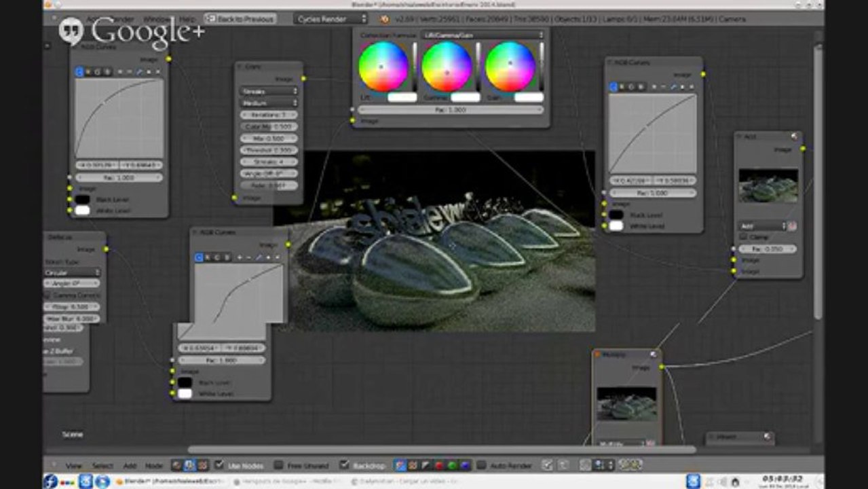868x489 pixels.
Task: Click the Gain color swatch below its wheel
Action: [x=529, y=97]
